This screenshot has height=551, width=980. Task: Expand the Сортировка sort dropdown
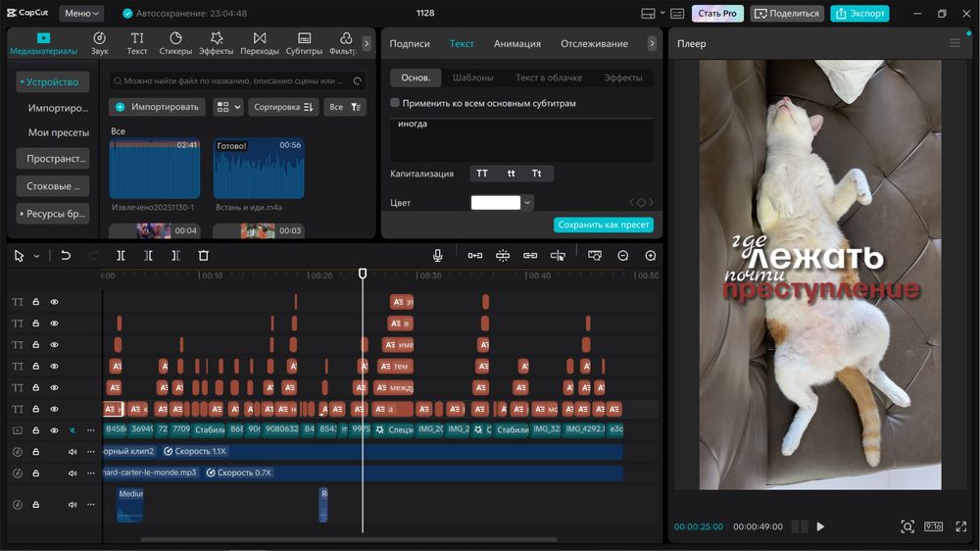coord(282,107)
